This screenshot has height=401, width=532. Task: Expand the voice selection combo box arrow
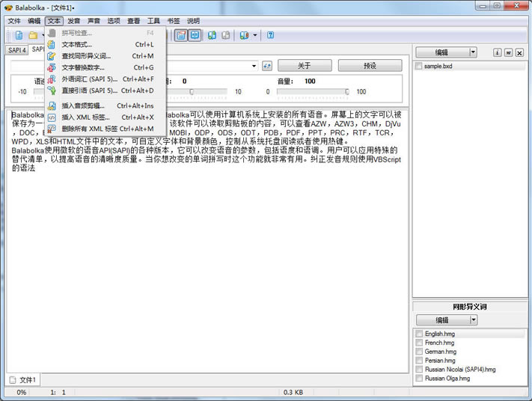click(254, 66)
